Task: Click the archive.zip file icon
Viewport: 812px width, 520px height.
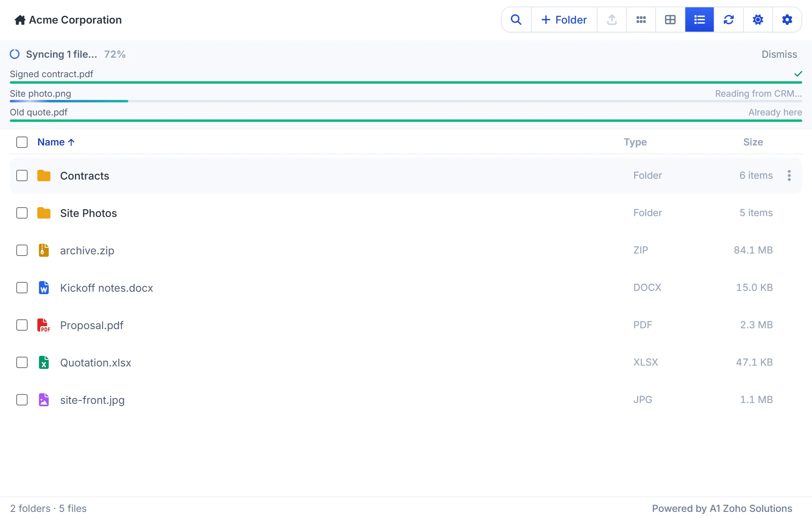Action: click(x=44, y=250)
